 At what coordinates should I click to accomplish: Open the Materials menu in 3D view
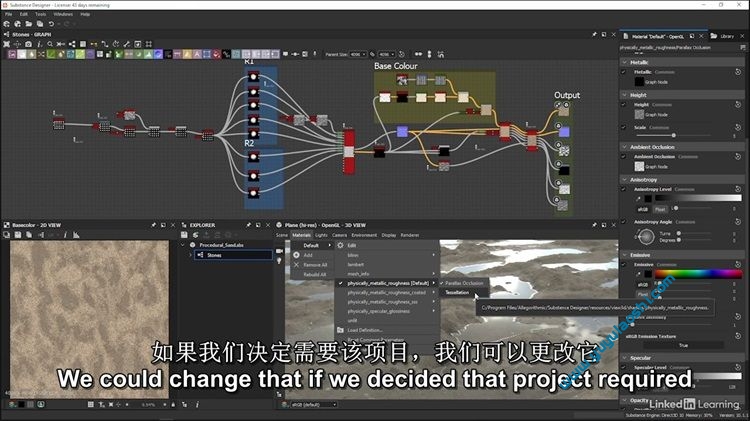301,235
